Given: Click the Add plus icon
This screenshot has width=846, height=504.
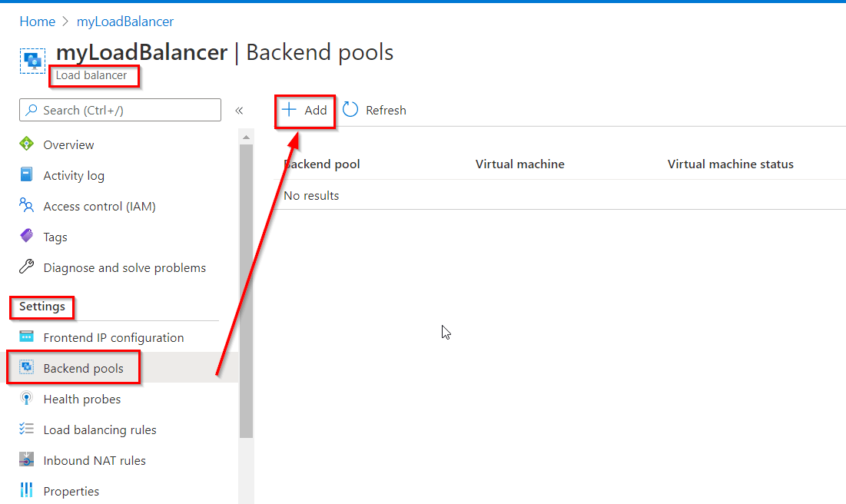Looking at the screenshot, I should click(291, 110).
